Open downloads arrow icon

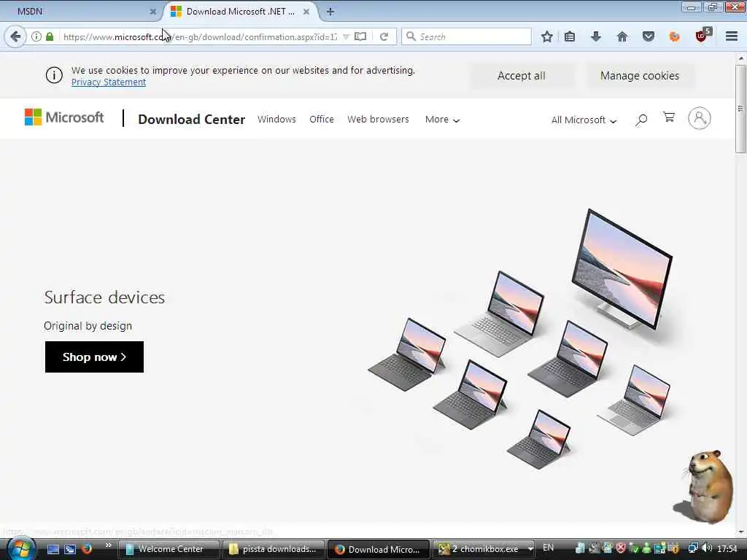pyautogui.click(x=596, y=36)
